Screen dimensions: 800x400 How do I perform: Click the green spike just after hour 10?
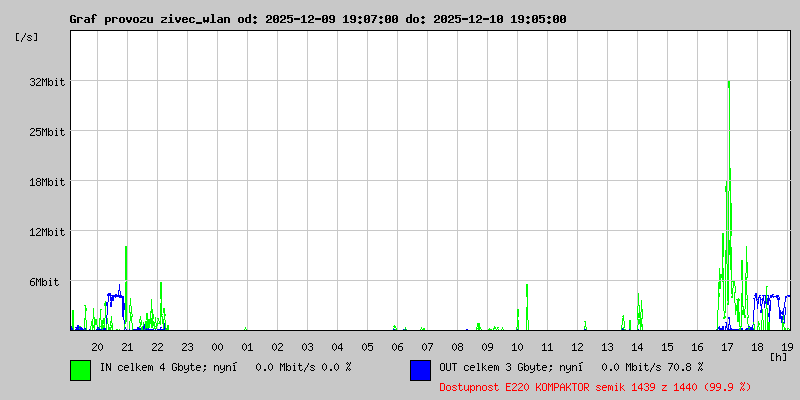[x=527, y=306]
